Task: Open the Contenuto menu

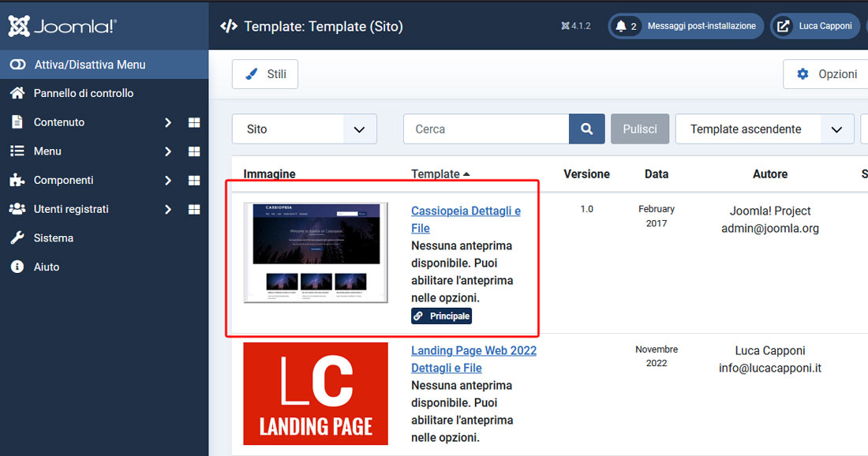Action: pos(58,122)
